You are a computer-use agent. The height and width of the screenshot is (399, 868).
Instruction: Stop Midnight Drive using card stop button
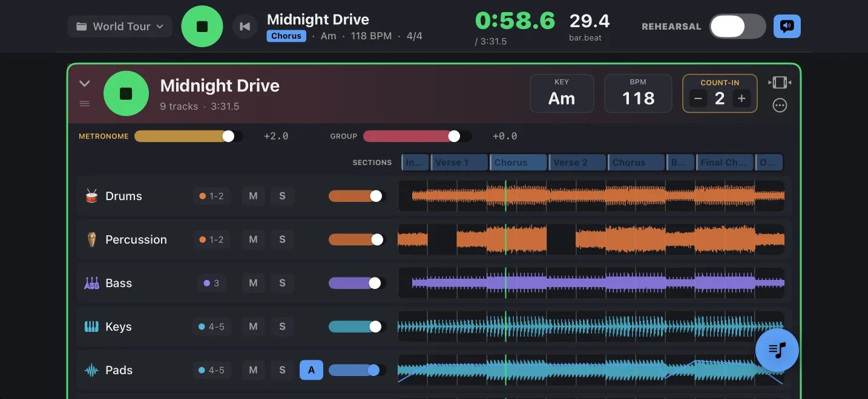point(126,94)
